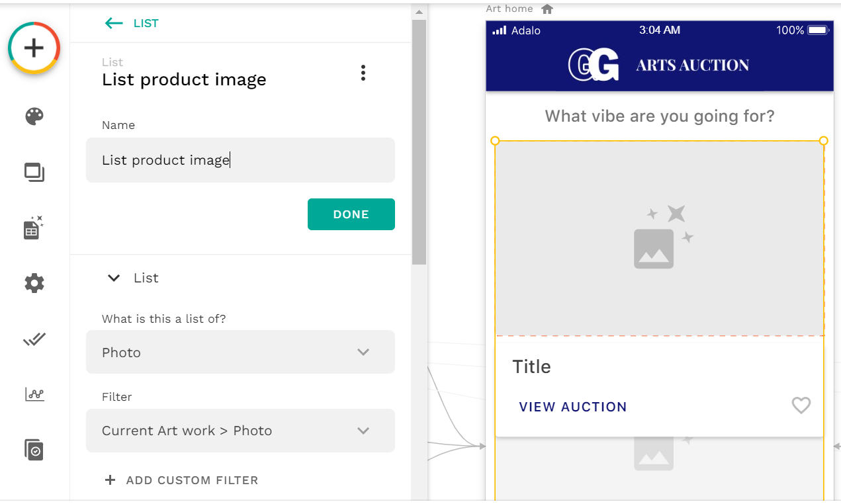This screenshot has width=841, height=504.
Task: Open the three-dot list options menu
Action: [363, 73]
